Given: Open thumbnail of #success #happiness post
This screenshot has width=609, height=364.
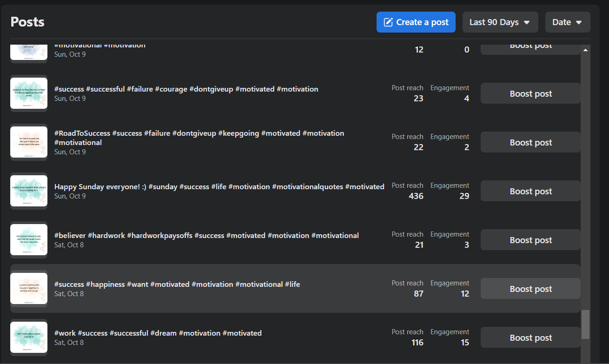Looking at the screenshot, I should click(x=29, y=289).
